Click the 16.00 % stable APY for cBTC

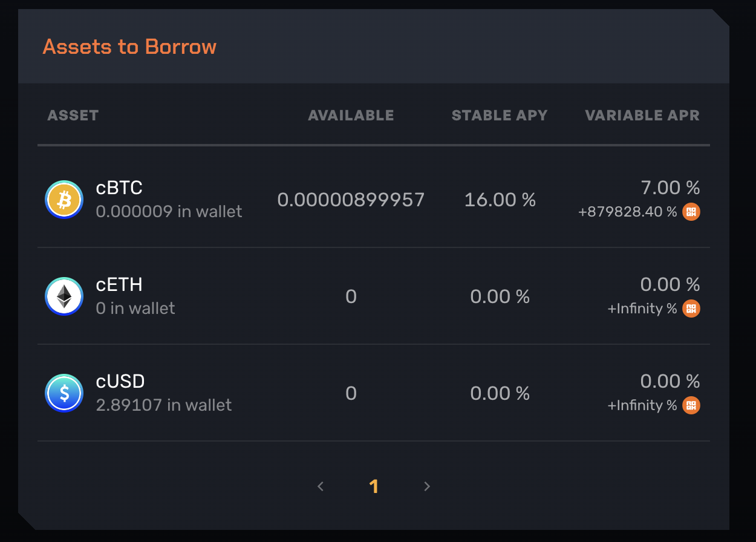pos(500,200)
